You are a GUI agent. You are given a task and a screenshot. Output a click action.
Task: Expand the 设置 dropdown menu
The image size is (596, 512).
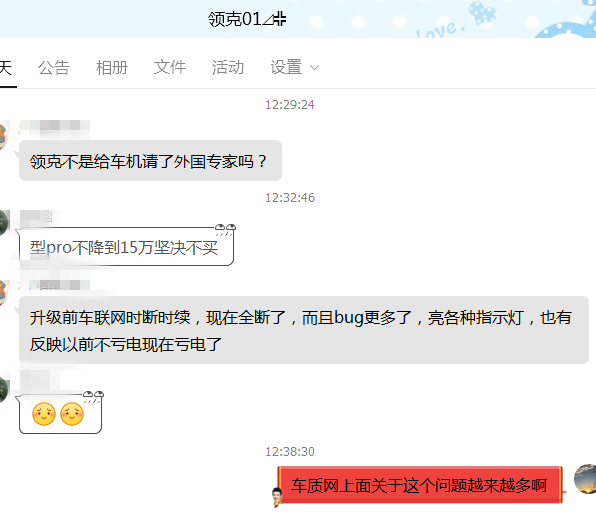point(294,67)
